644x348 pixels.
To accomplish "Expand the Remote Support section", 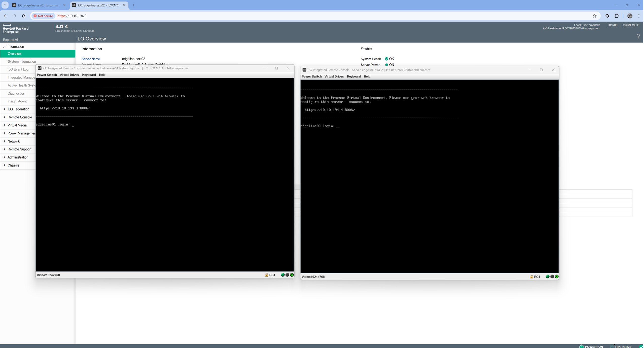I will coord(4,149).
